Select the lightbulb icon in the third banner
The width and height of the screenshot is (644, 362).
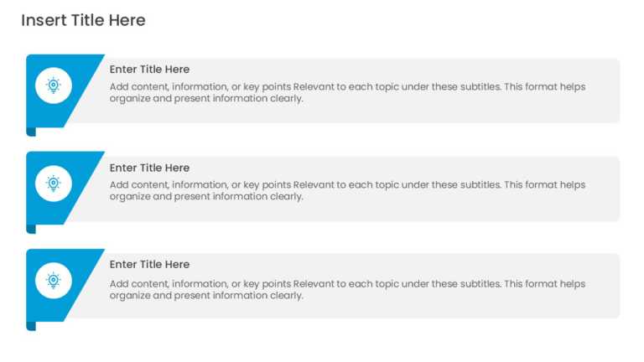pos(54,281)
